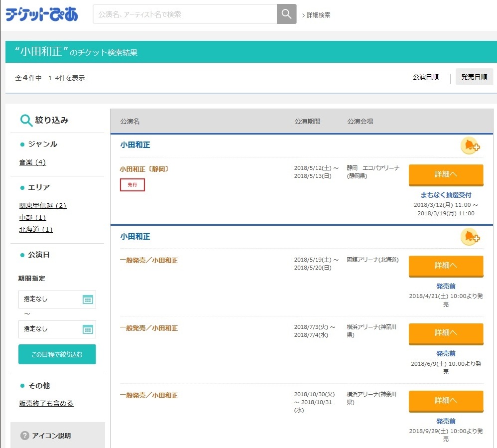The height and width of the screenshot is (448, 497).
Task: Click the アイコン説明 question mark icon
Action: click(x=25, y=436)
